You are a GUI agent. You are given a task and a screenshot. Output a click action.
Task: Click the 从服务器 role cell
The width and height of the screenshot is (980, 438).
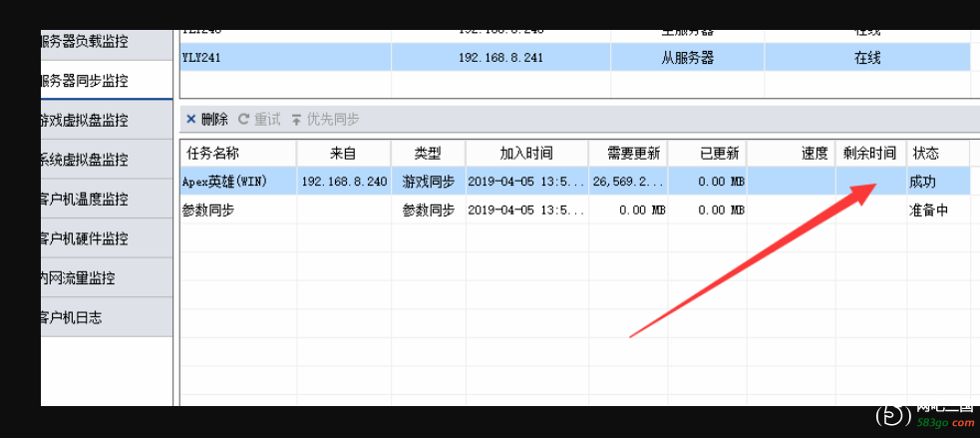coord(688,57)
